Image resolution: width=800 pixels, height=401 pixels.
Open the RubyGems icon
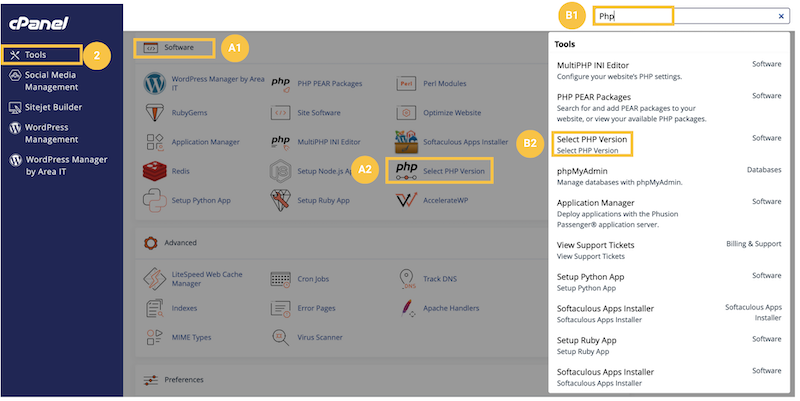click(154, 112)
